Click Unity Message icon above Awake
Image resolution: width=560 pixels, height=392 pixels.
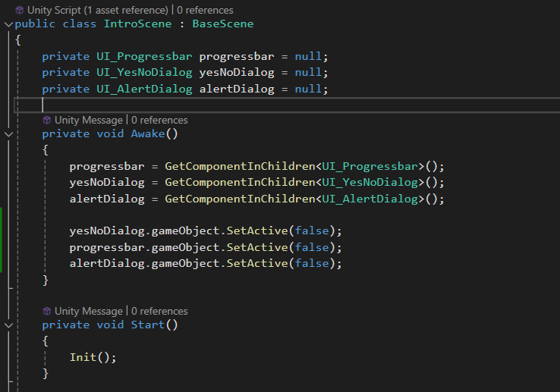click(x=47, y=120)
